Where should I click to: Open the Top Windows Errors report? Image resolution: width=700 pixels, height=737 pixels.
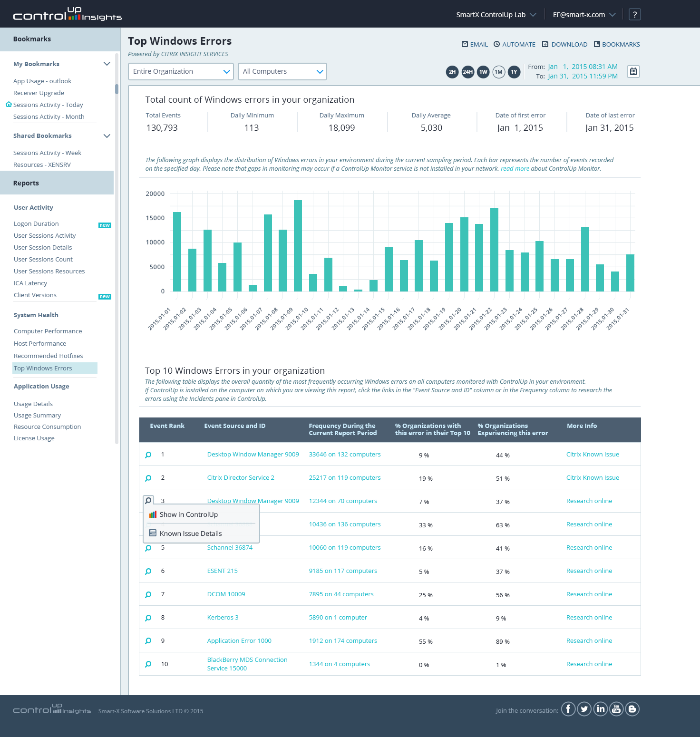[55, 368]
